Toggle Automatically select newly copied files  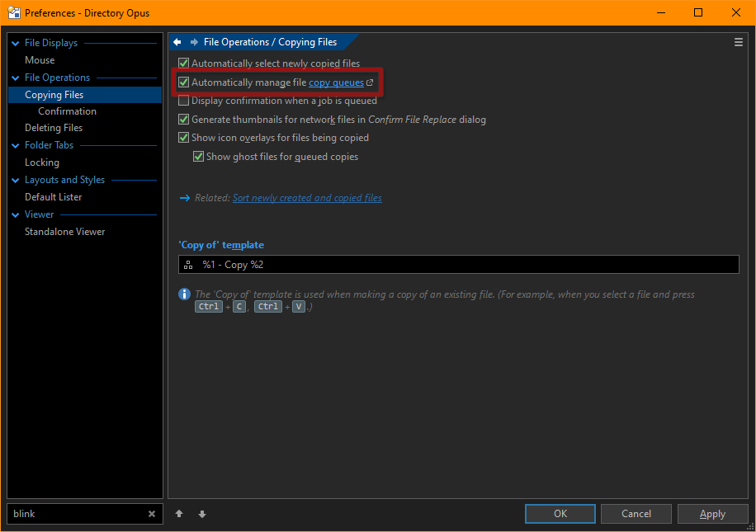point(184,64)
